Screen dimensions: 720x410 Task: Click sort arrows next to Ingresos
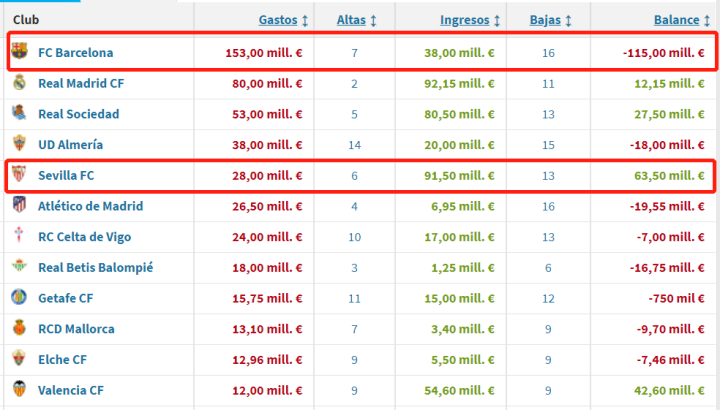pyautogui.click(x=497, y=21)
